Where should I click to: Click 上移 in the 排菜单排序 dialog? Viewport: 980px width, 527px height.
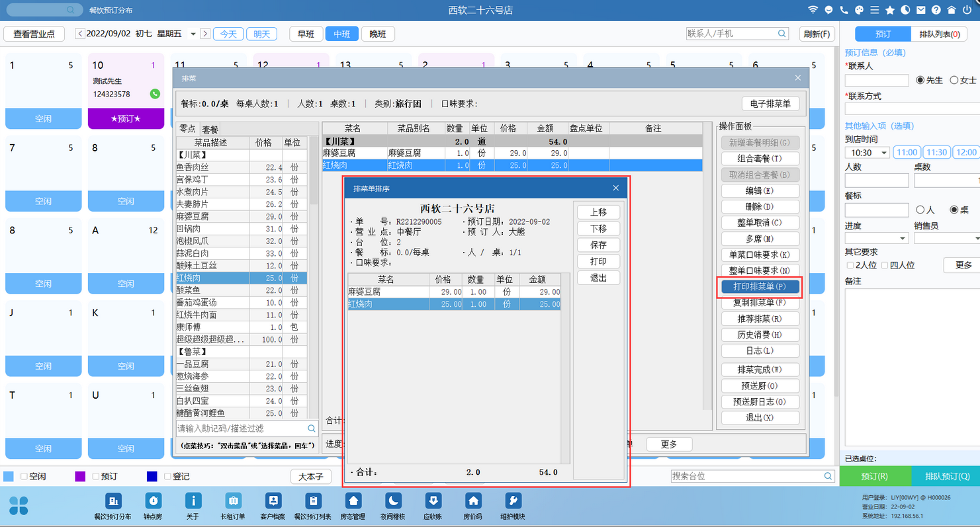[598, 212]
